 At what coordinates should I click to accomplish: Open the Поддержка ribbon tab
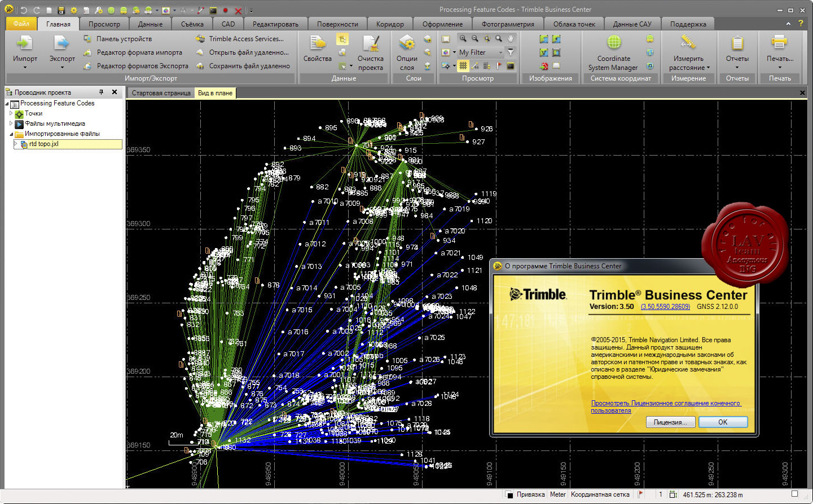[x=688, y=24]
